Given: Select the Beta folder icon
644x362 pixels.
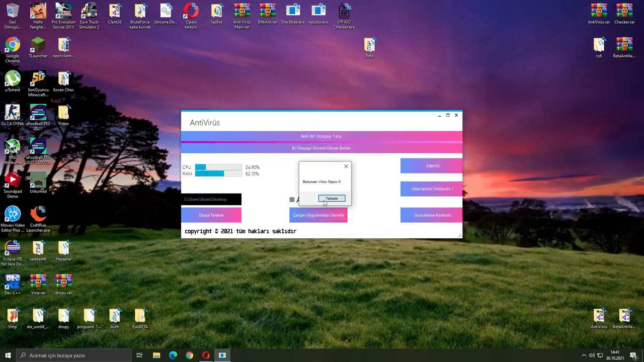Looking at the screenshot, I should (369, 48).
